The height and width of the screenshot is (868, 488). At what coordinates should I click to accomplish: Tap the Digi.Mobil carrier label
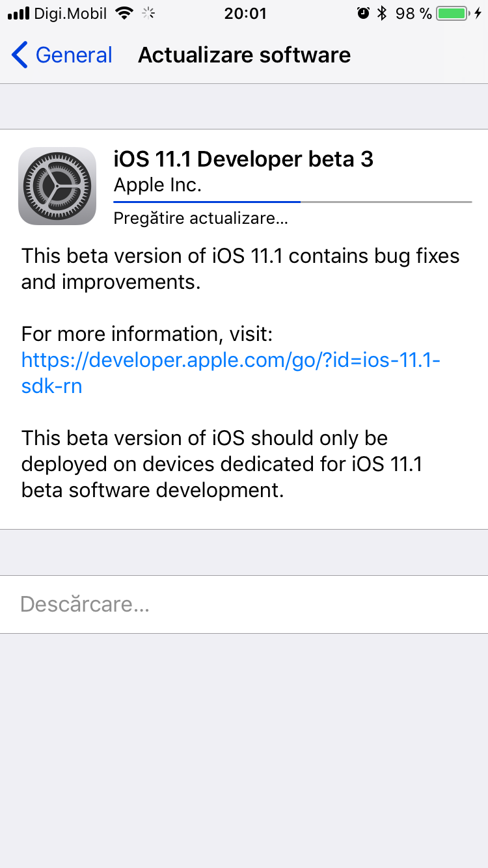coord(72,13)
